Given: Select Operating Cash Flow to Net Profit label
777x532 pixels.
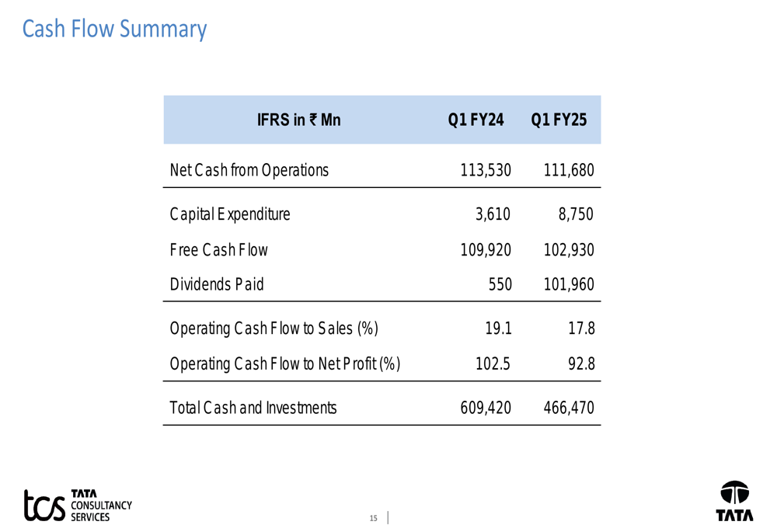Looking at the screenshot, I should (x=284, y=363).
